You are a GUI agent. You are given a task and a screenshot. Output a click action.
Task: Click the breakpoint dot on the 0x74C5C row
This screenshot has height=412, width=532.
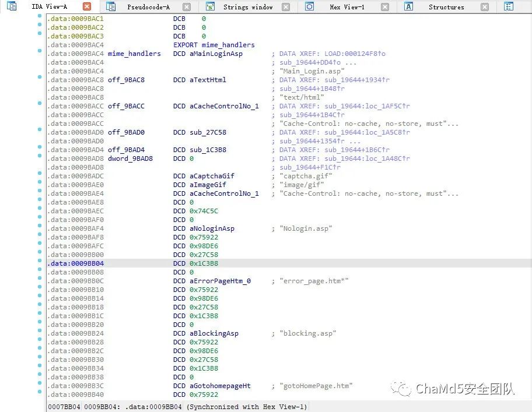pyautogui.click(x=40, y=208)
